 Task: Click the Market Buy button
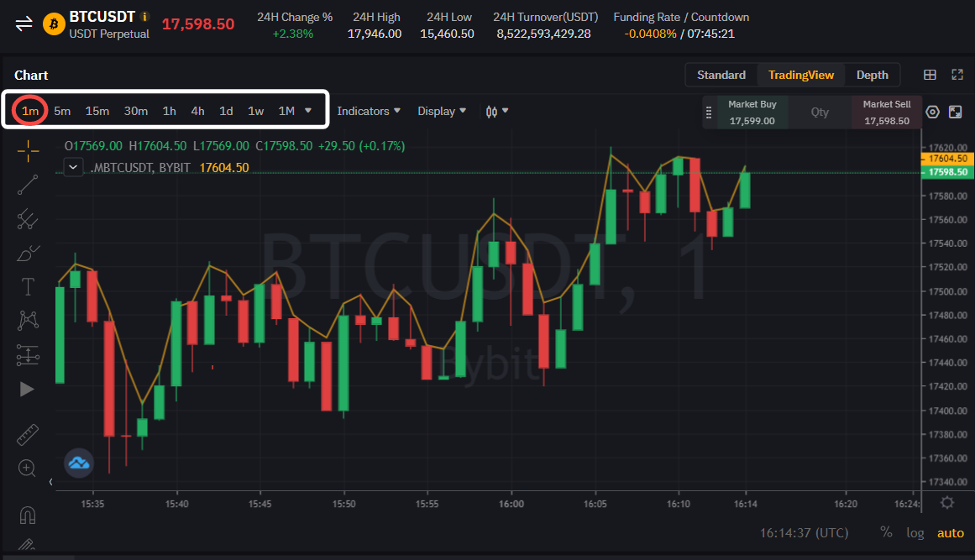pyautogui.click(x=752, y=113)
